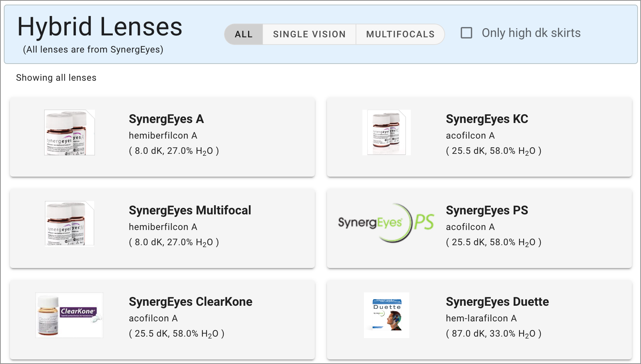This screenshot has height=364, width=641.
Task: Filter by MULTIFOCALS
Action: pos(400,34)
